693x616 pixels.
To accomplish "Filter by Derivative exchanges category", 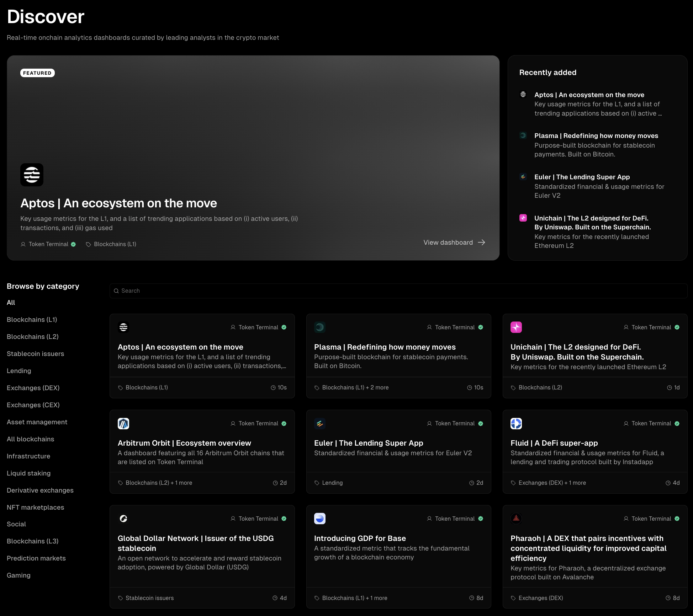I will (x=40, y=490).
